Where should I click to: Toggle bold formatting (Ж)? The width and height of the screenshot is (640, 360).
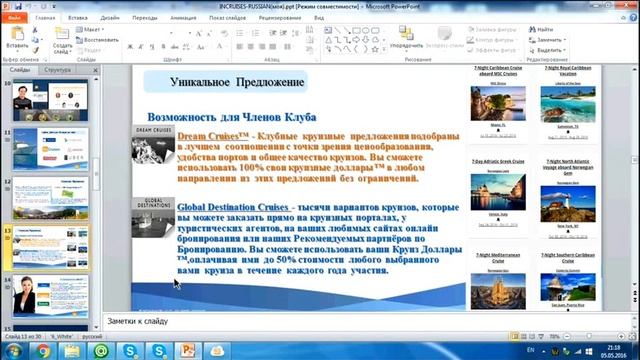[x=130, y=47]
